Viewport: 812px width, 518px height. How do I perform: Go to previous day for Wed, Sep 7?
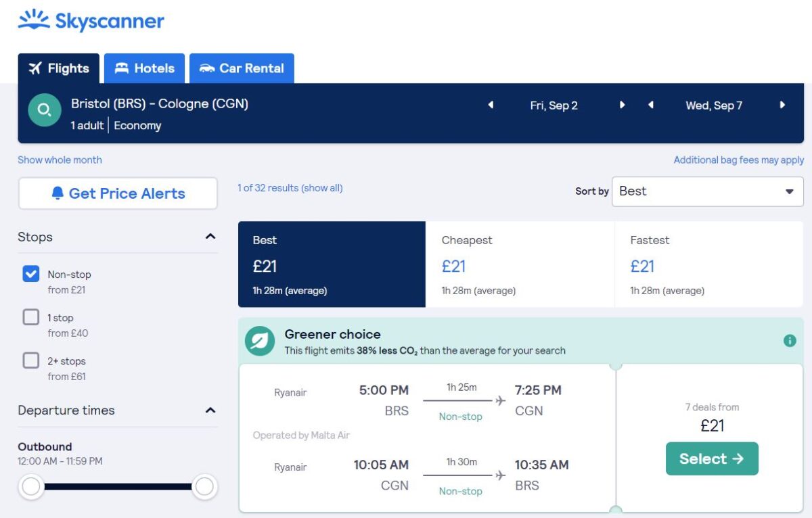(650, 105)
